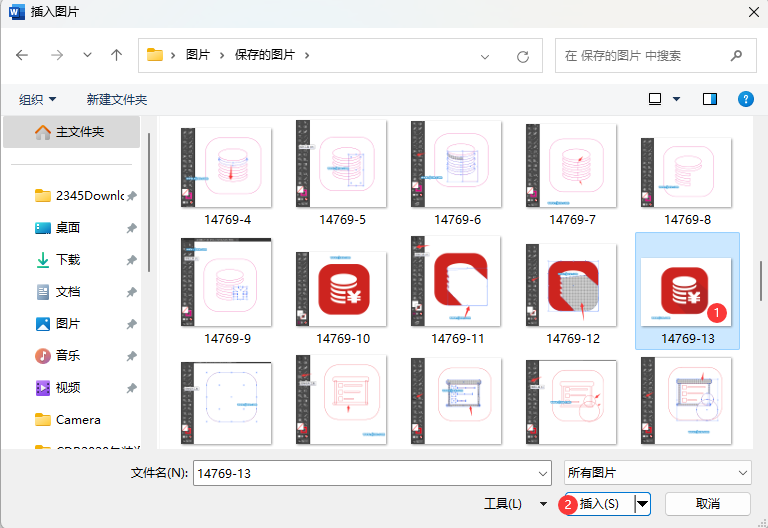
Task: Open the help question mark
Action: pyautogui.click(x=745, y=99)
